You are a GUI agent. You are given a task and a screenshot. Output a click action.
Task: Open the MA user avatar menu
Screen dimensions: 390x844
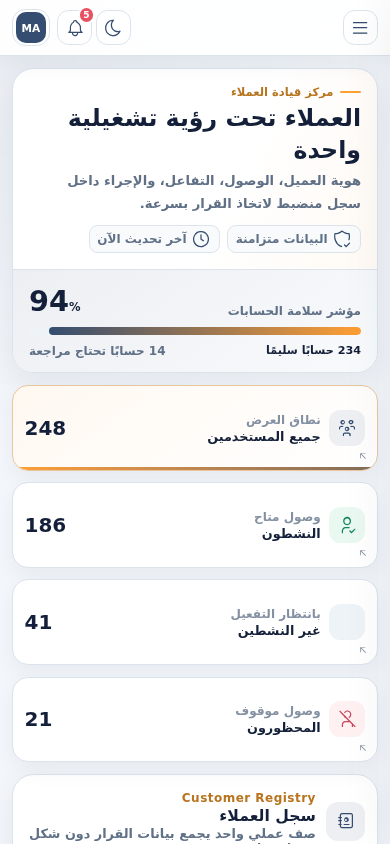31,27
